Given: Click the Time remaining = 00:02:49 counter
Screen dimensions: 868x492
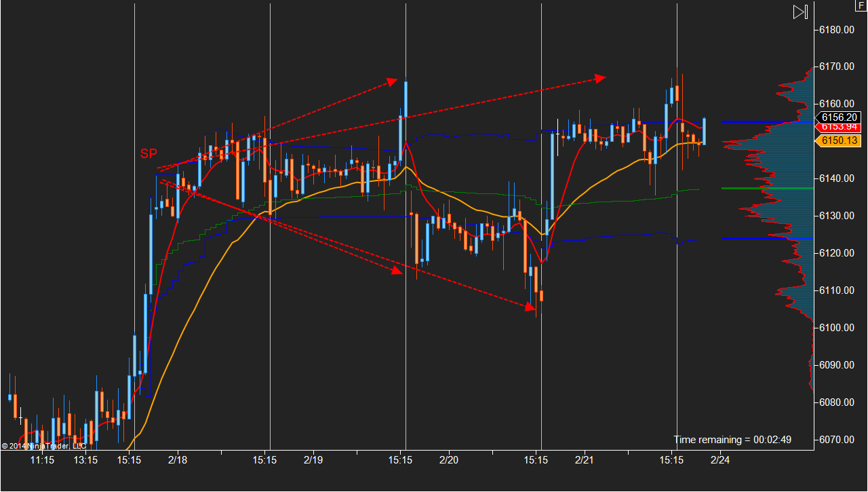Looking at the screenshot, I should 732,440.
